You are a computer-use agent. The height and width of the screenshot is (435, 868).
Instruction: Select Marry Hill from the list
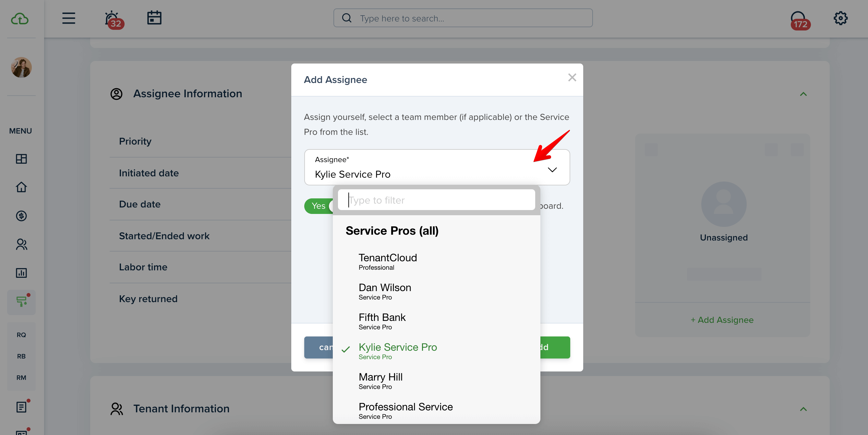pyautogui.click(x=436, y=381)
